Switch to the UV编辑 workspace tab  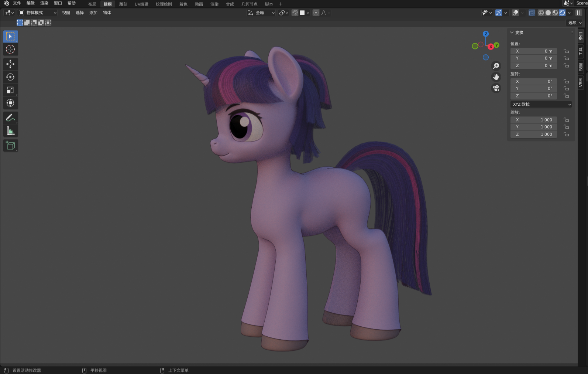click(x=141, y=4)
